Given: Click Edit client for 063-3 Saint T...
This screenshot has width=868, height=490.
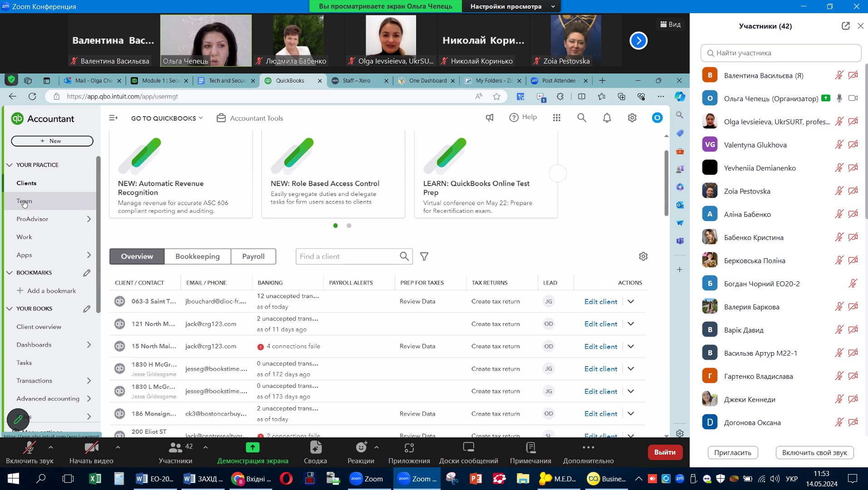Looking at the screenshot, I should tap(601, 302).
